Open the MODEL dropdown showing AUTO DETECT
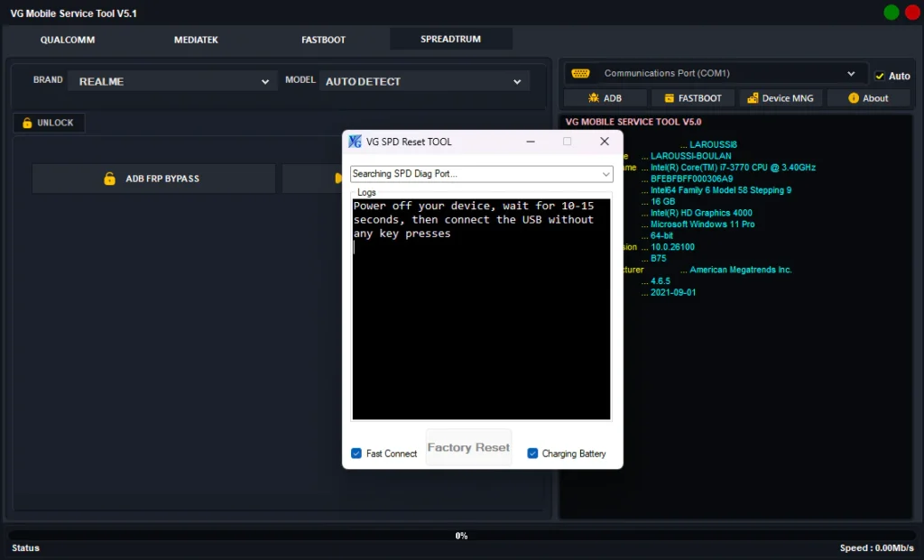Screen dimensions: 924x560 tap(424, 81)
